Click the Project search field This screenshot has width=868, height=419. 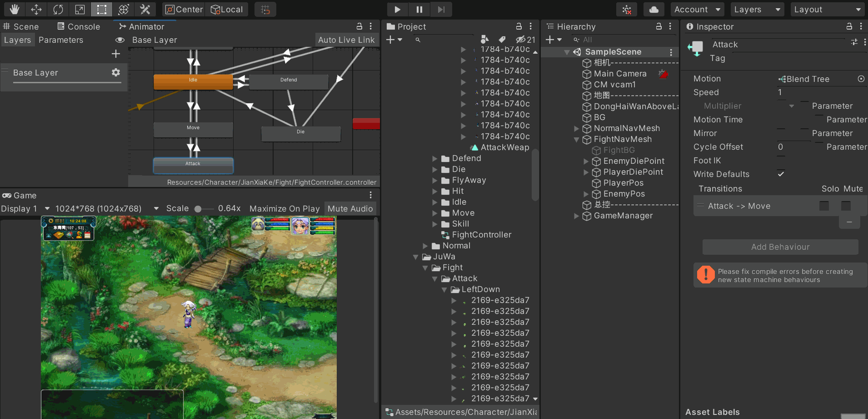pyautogui.click(x=443, y=40)
